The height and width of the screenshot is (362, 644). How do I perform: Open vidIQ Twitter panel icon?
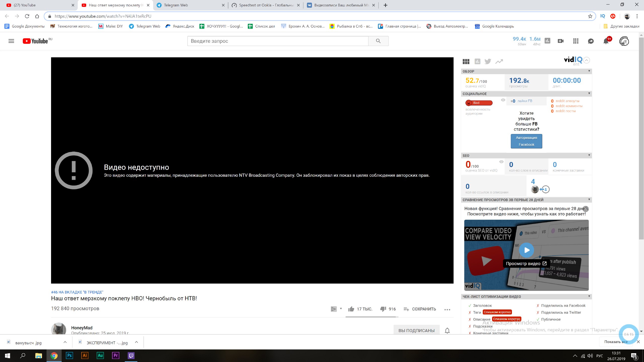click(x=488, y=61)
